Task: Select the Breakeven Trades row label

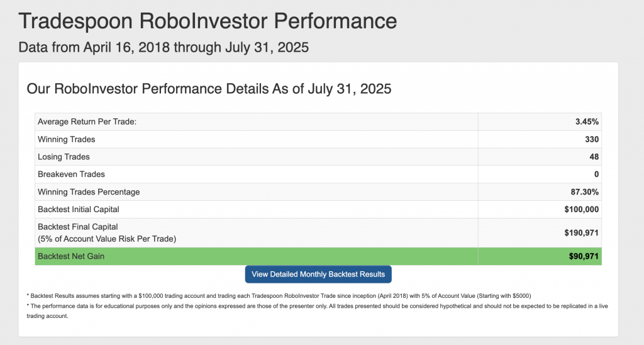Action: point(72,174)
